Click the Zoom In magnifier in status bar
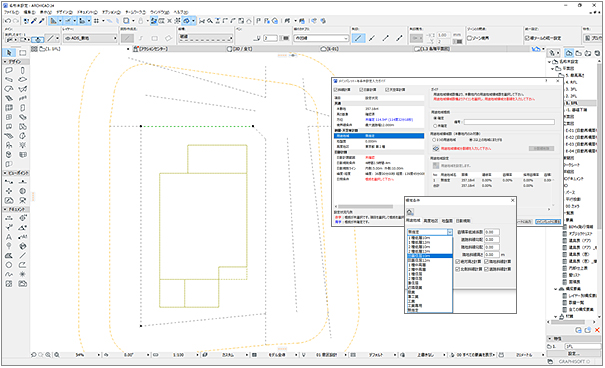Viewport: 605px width, 368px height. point(48,354)
